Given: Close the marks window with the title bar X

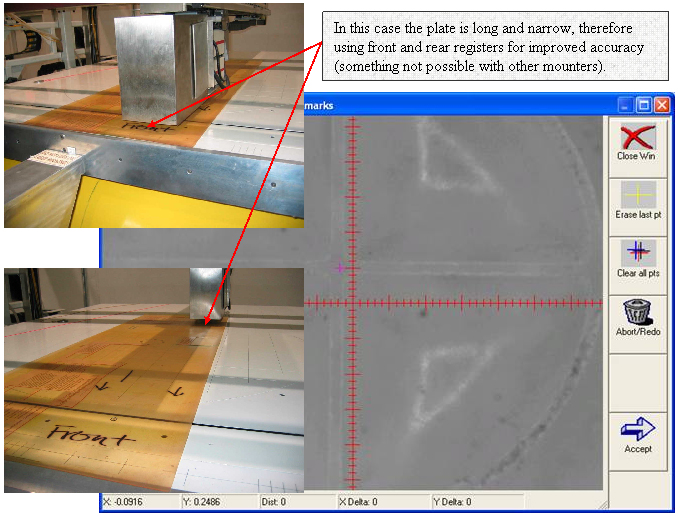Looking at the screenshot, I should tap(662, 105).
